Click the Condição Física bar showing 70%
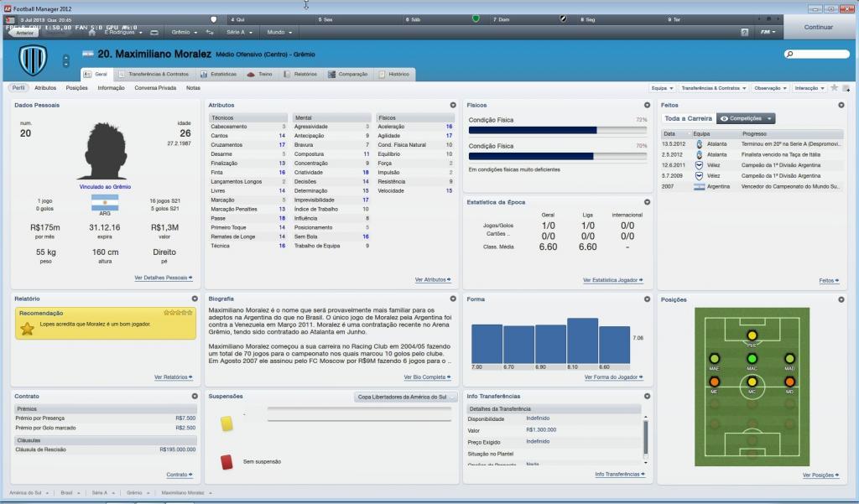Viewport: 859px width, 504px height. [558, 156]
